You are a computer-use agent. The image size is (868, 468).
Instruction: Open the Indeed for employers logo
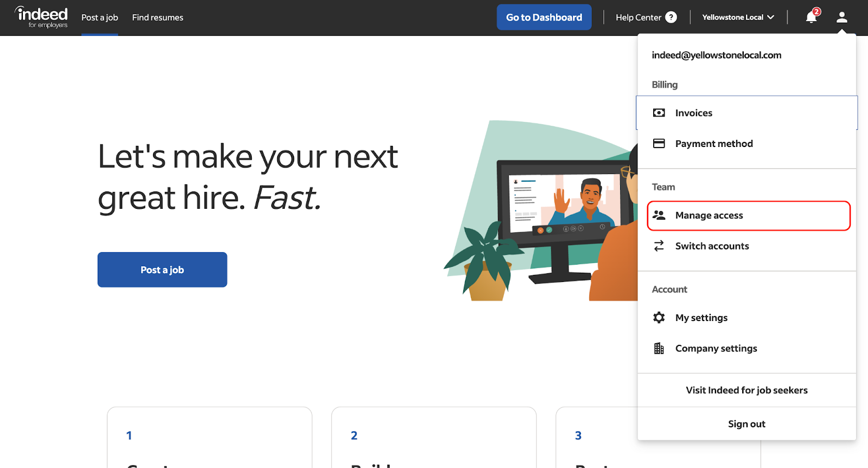tap(42, 17)
